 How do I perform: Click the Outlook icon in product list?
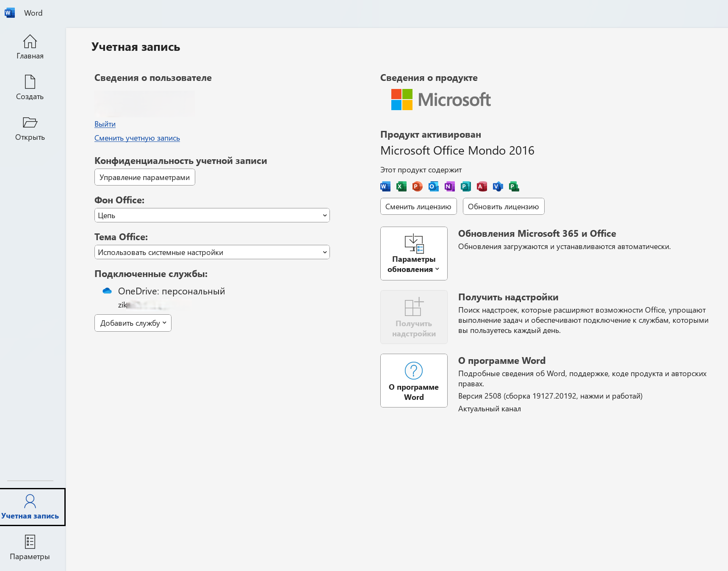pos(433,186)
